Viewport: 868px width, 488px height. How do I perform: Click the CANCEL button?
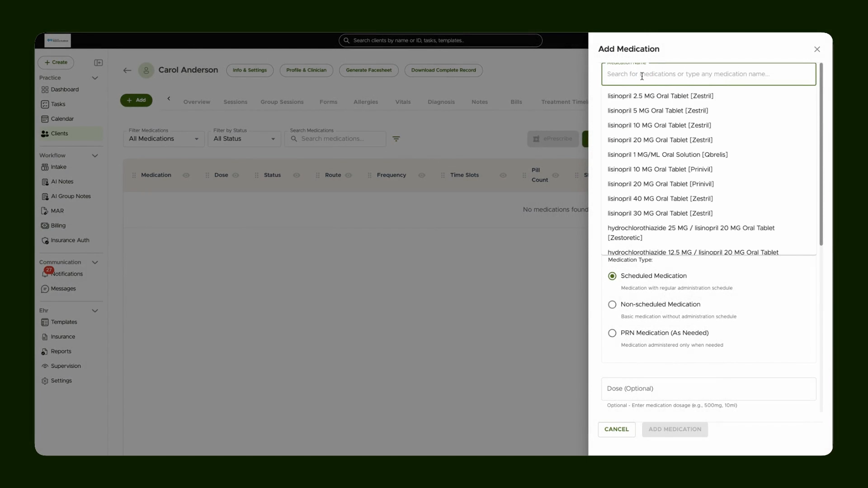(x=617, y=429)
